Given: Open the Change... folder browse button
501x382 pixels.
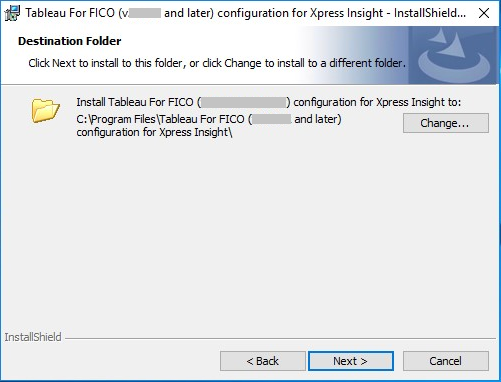Looking at the screenshot, I should click(446, 123).
